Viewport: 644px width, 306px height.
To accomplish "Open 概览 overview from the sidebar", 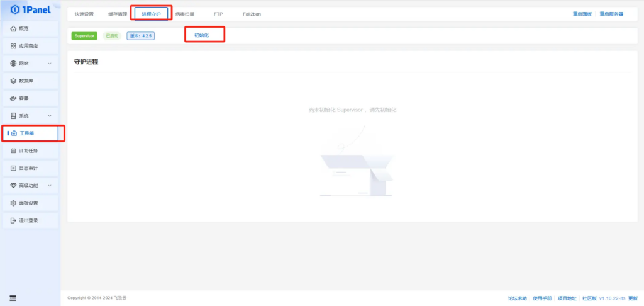I will (24, 28).
